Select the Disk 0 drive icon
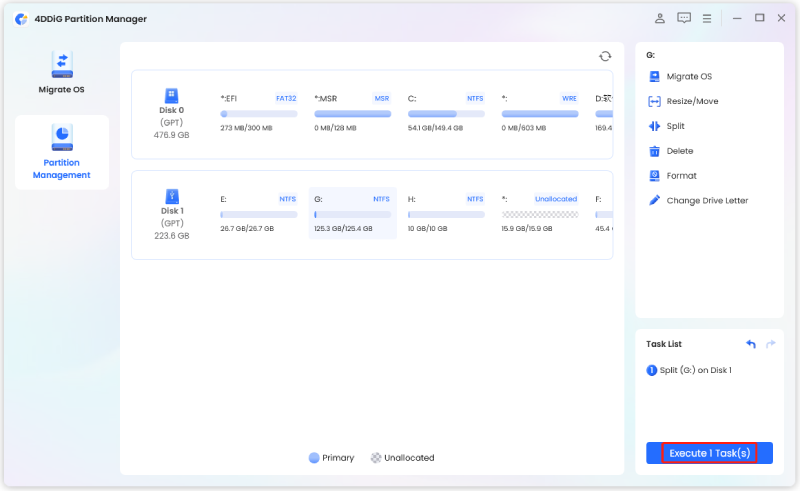 (x=171, y=95)
